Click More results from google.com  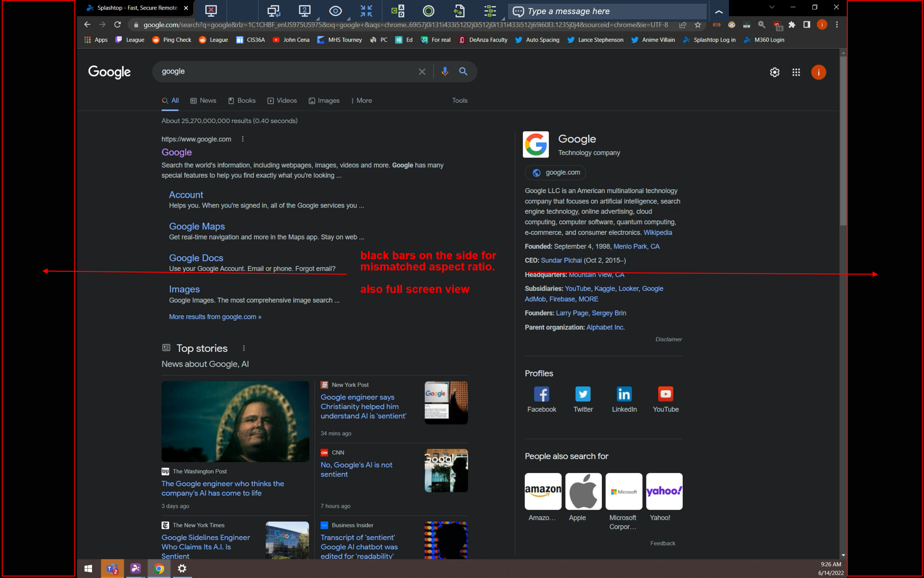(x=215, y=317)
